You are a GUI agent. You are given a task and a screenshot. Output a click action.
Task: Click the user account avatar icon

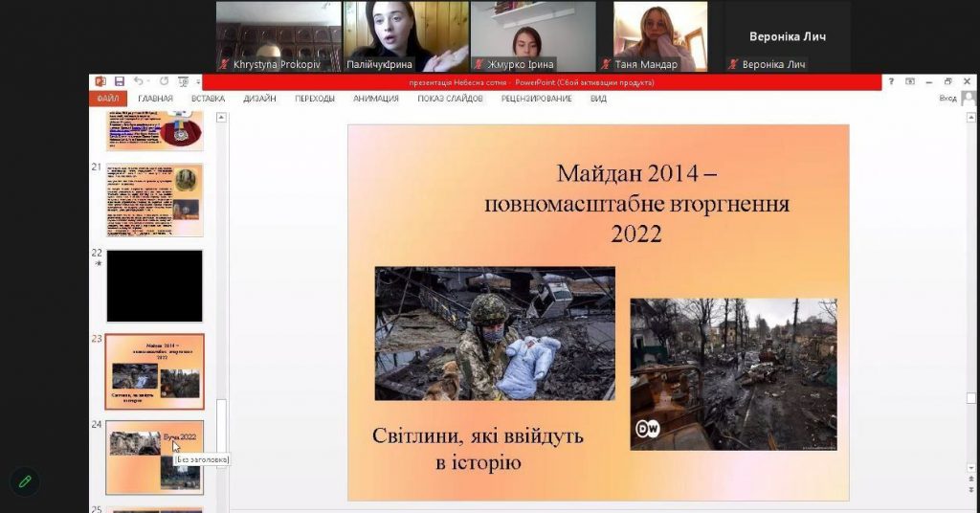coord(969,99)
